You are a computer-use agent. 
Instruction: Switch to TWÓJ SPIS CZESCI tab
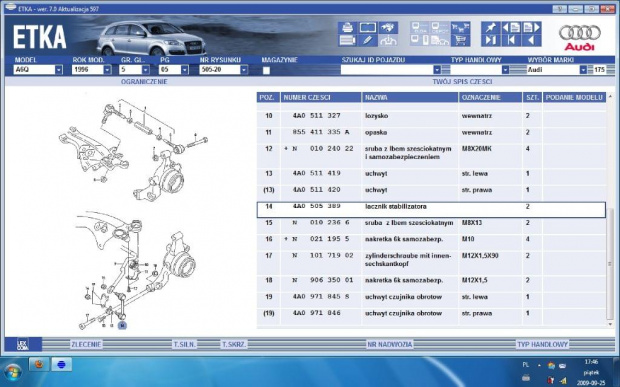(462, 82)
